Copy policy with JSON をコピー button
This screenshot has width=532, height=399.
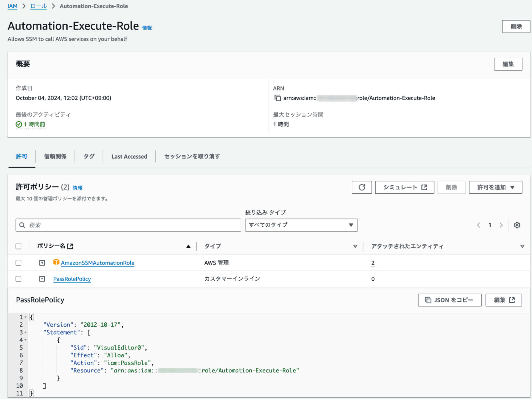[x=450, y=300]
